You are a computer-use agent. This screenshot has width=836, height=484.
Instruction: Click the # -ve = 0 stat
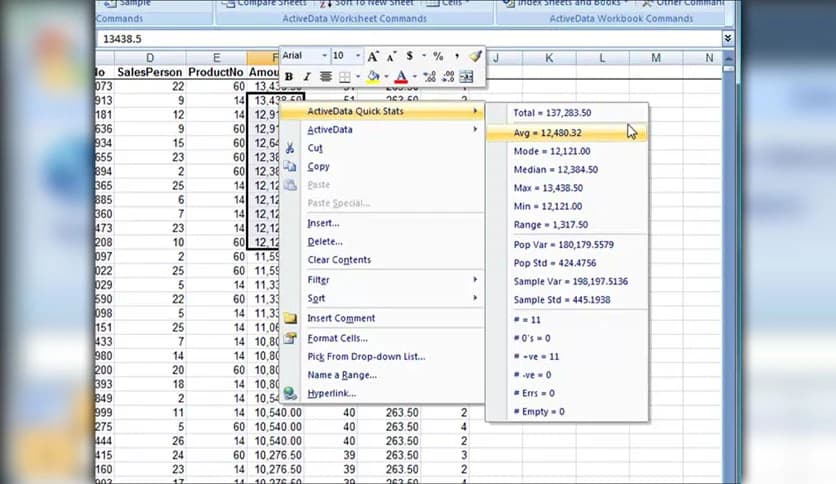567,375
